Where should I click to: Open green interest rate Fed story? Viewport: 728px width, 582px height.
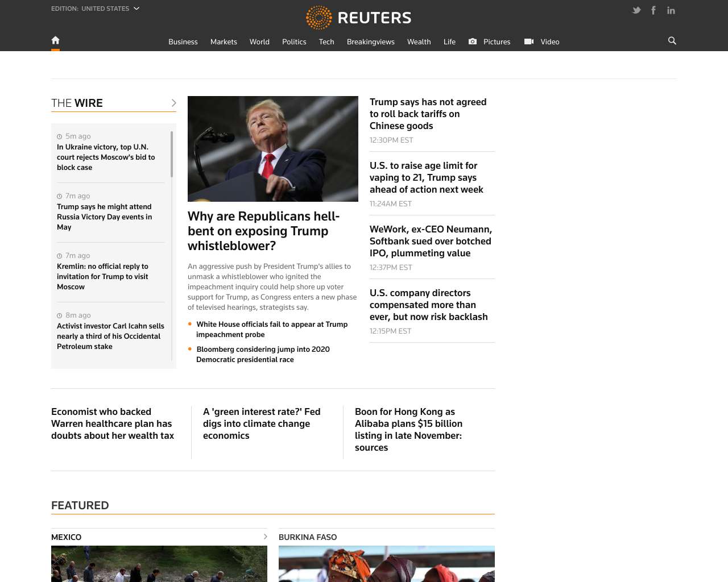tap(262, 424)
